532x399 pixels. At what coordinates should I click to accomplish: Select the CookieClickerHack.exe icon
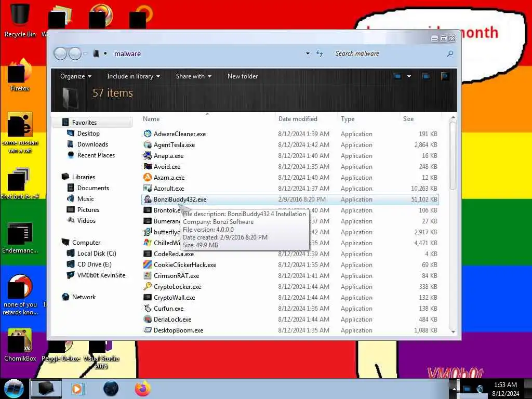(147, 264)
